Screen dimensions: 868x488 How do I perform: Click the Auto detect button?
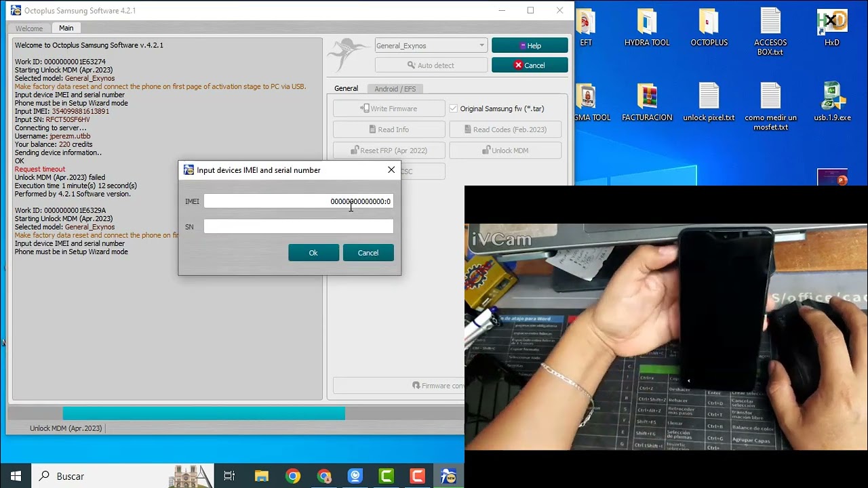pyautogui.click(x=431, y=65)
